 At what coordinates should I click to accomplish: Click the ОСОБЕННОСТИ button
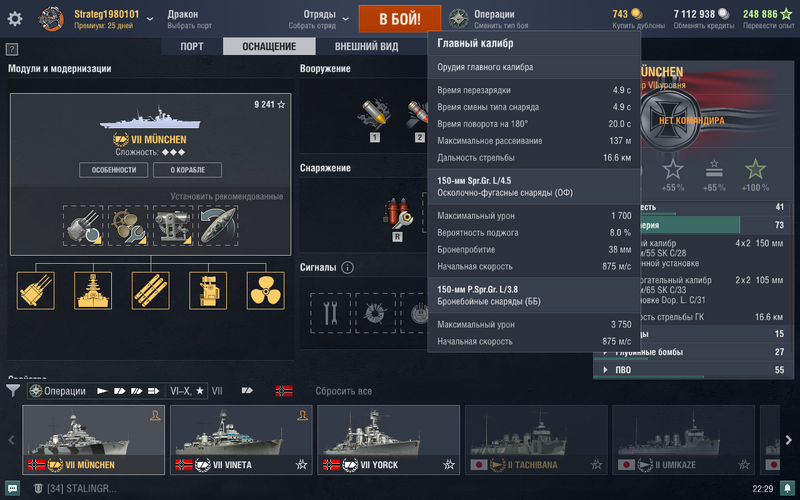114,170
